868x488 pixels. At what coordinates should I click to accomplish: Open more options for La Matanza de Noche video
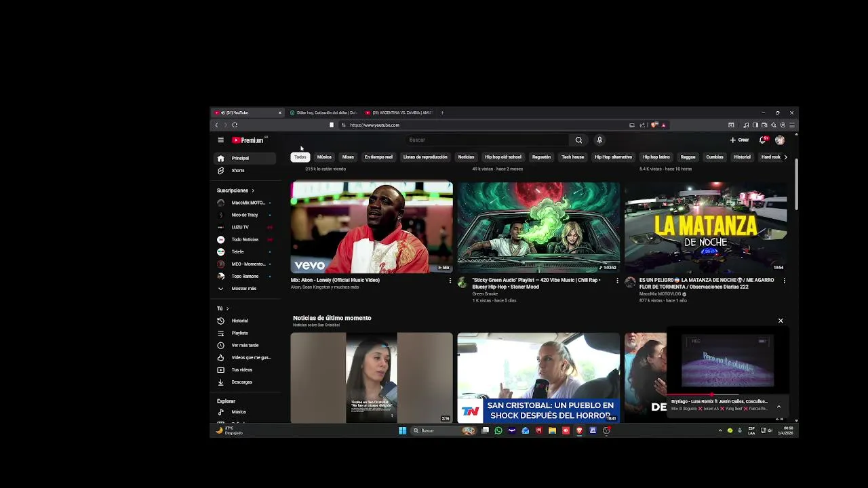pyautogui.click(x=785, y=281)
